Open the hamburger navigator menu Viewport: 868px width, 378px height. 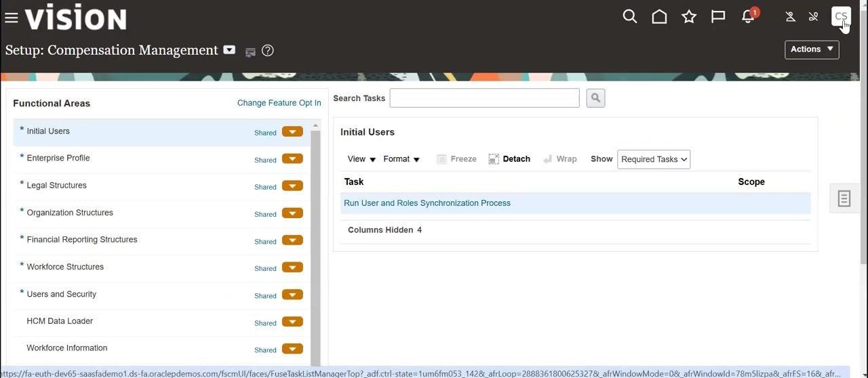[x=11, y=18]
